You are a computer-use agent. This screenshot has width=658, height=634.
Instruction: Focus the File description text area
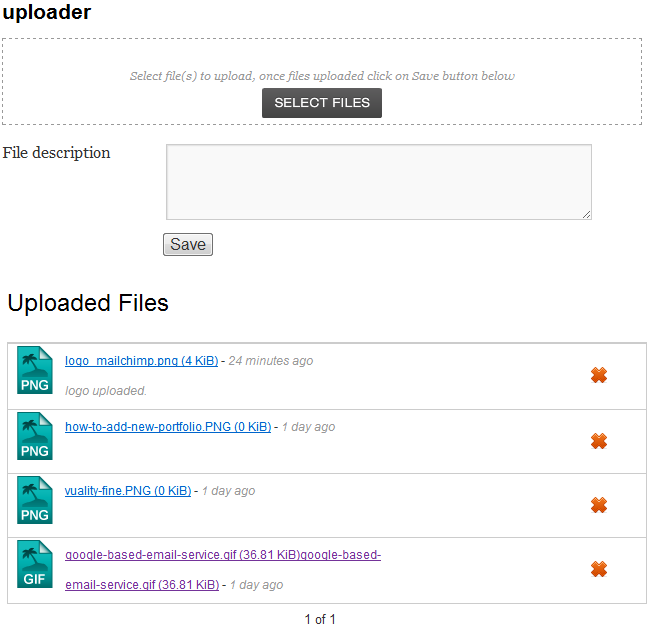379,182
